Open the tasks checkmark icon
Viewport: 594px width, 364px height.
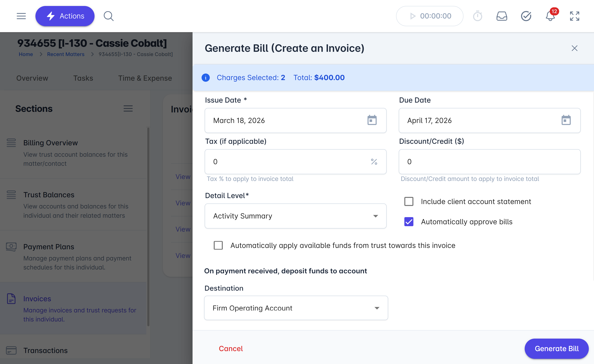[x=526, y=16]
